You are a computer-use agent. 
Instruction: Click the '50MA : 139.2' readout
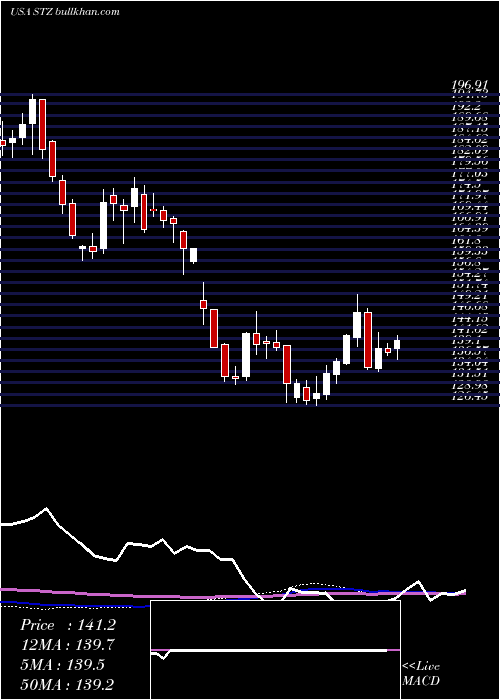[67, 684]
